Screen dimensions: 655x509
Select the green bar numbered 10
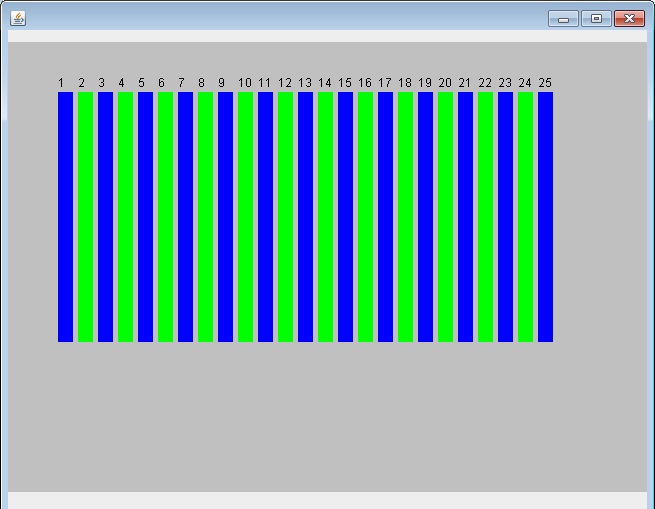(x=245, y=216)
